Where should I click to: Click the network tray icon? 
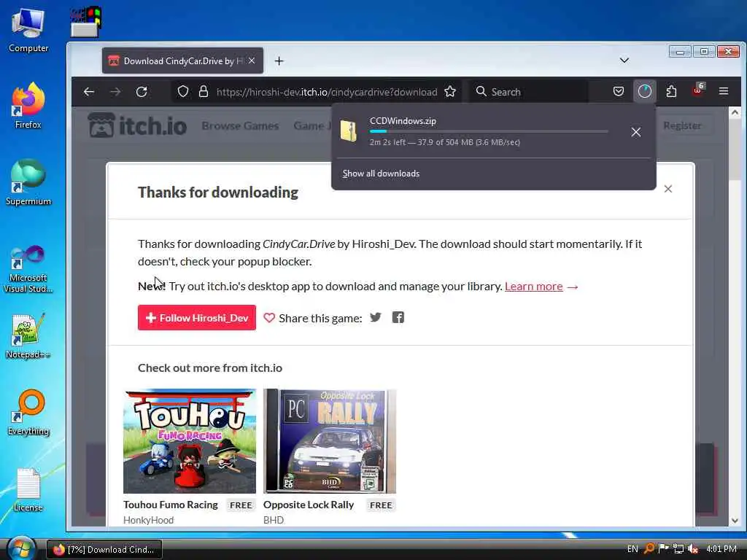(678, 549)
